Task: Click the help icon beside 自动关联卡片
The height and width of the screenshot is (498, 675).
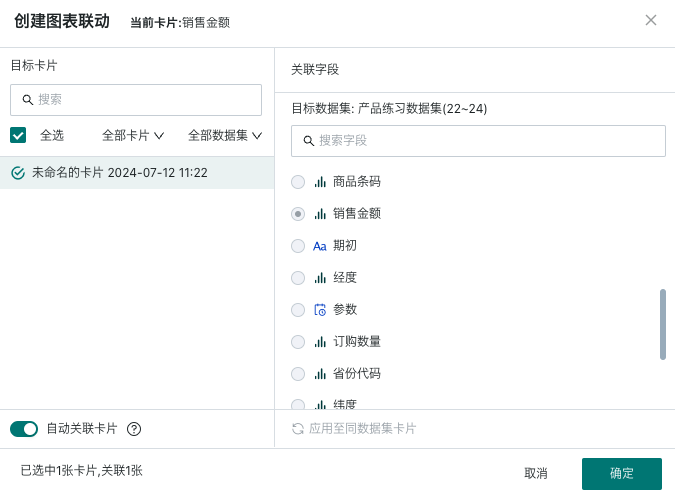Action: 134,429
